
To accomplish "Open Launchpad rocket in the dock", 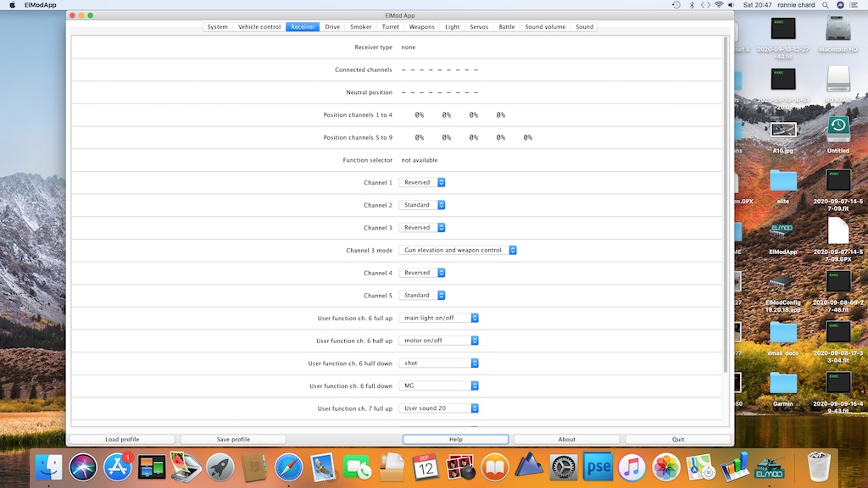I will click(220, 467).
